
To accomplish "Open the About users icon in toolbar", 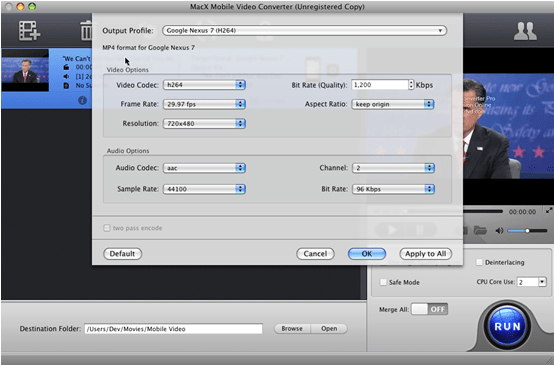I will pyautogui.click(x=525, y=31).
